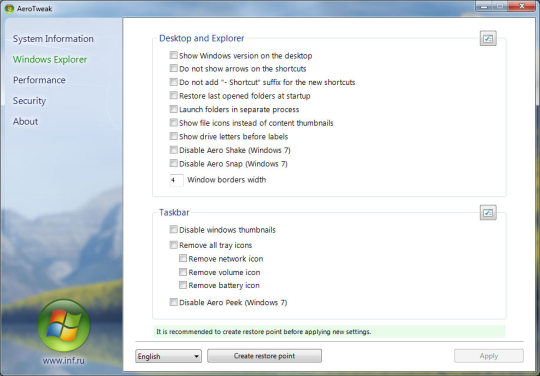This screenshot has height=376, width=540.
Task: Enable Restore last opened folders at startup
Action: (x=174, y=95)
